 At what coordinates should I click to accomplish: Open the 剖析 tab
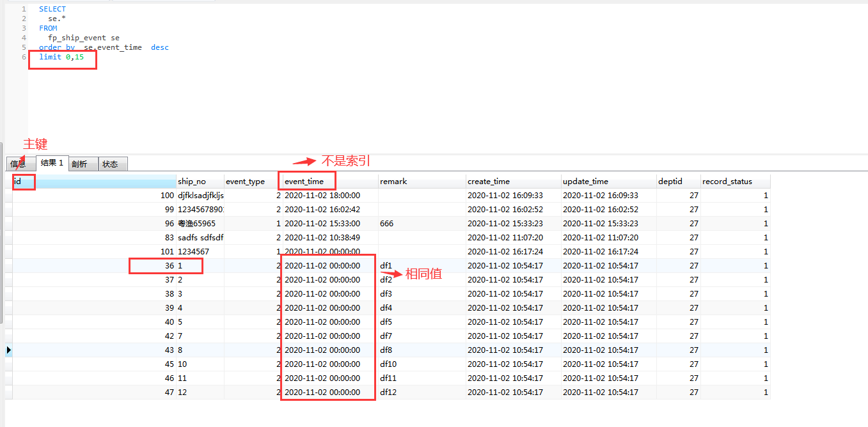pos(83,164)
